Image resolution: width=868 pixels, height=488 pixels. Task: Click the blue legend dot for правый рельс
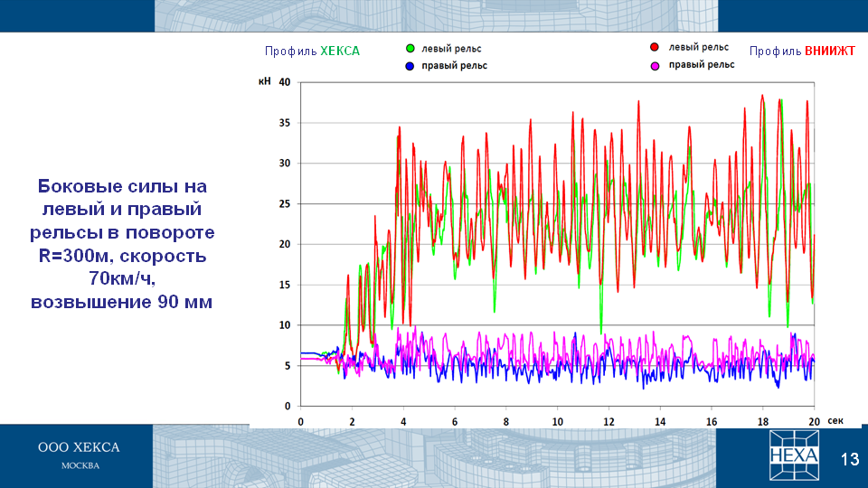tap(410, 66)
